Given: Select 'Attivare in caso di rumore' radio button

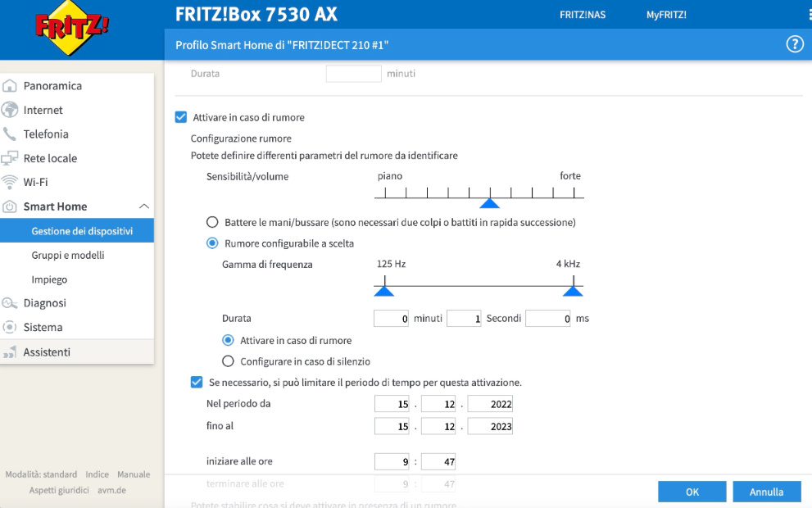Looking at the screenshot, I should click(228, 340).
